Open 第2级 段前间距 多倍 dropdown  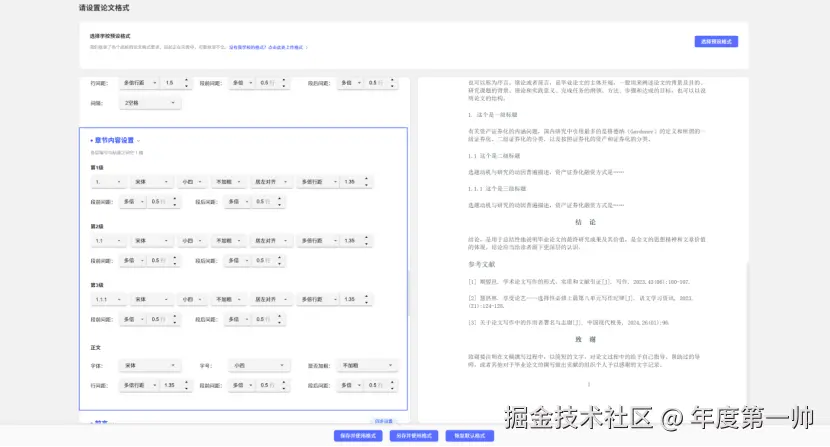[133, 261]
